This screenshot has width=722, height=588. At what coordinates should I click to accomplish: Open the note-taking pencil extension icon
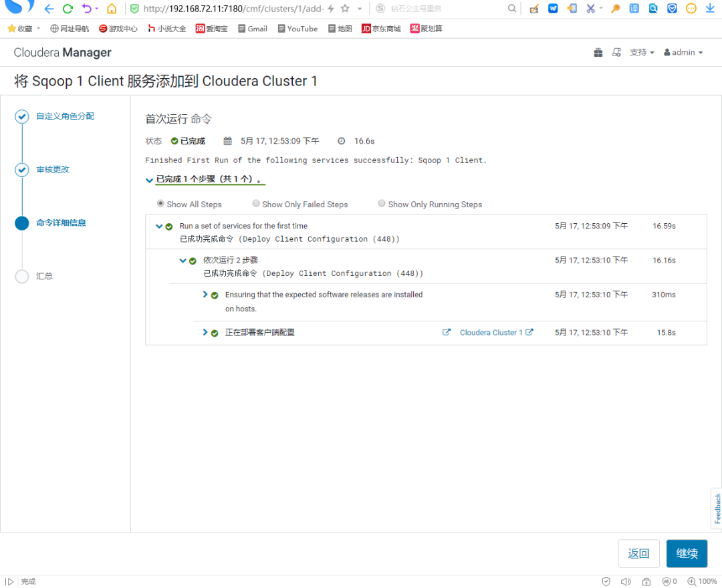point(534,8)
